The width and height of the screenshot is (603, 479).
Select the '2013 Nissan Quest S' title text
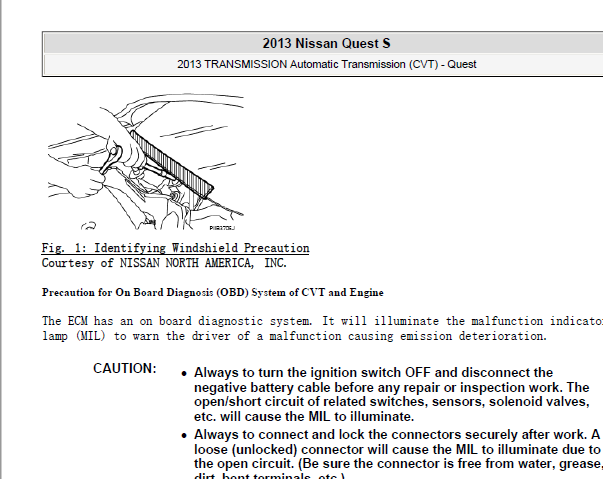[326, 43]
